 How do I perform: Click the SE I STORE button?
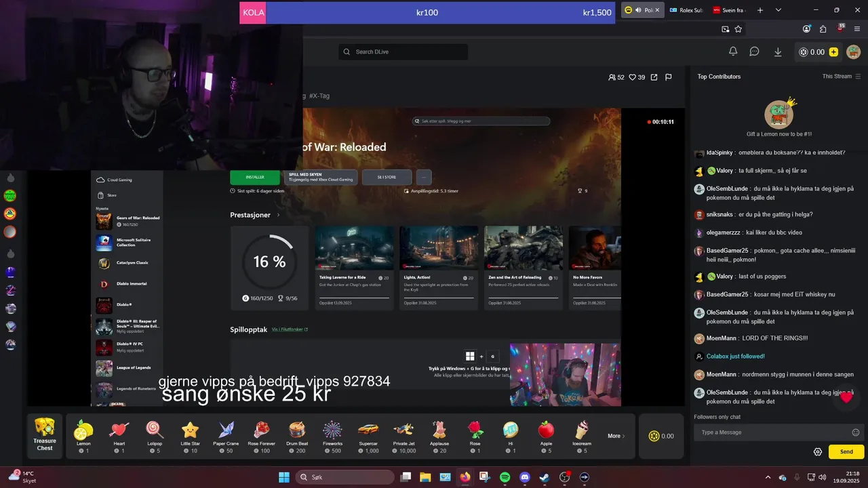[x=387, y=177]
